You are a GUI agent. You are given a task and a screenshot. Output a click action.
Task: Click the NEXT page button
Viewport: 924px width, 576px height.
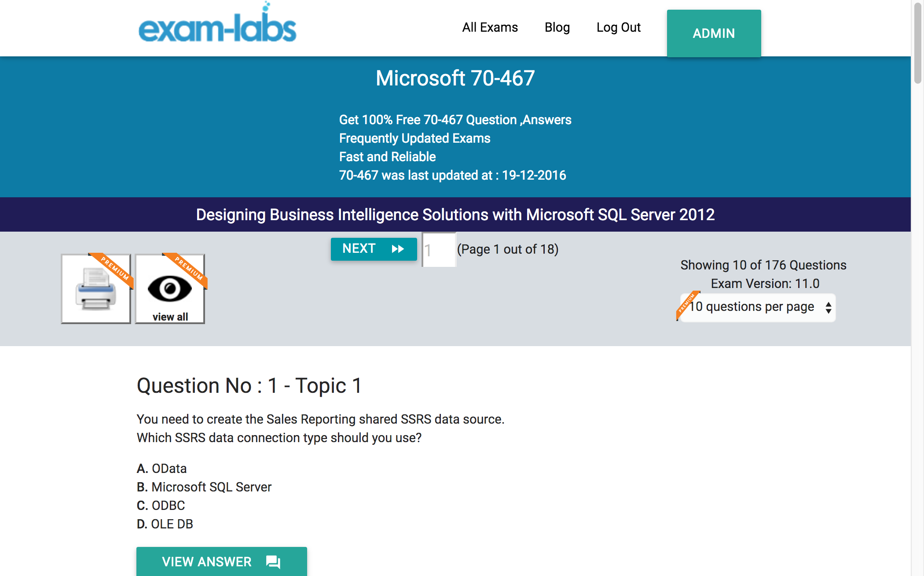pos(374,249)
